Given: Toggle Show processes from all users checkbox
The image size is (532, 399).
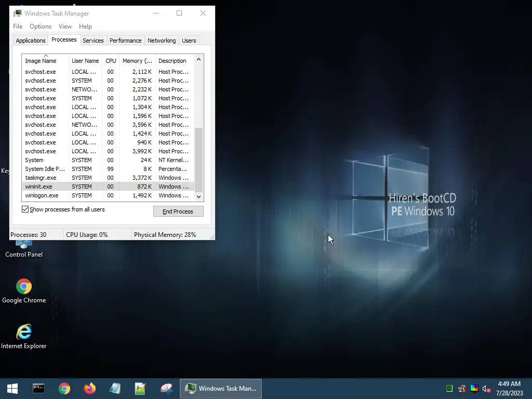Looking at the screenshot, I should pos(25,209).
